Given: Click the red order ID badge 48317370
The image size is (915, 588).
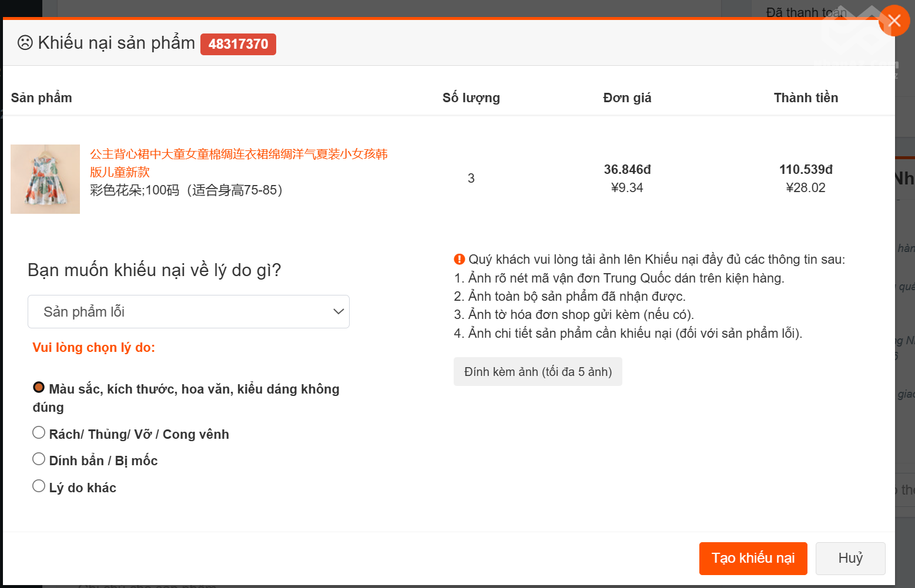Looking at the screenshot, I should pyautogui.click(x=238, y=44).
